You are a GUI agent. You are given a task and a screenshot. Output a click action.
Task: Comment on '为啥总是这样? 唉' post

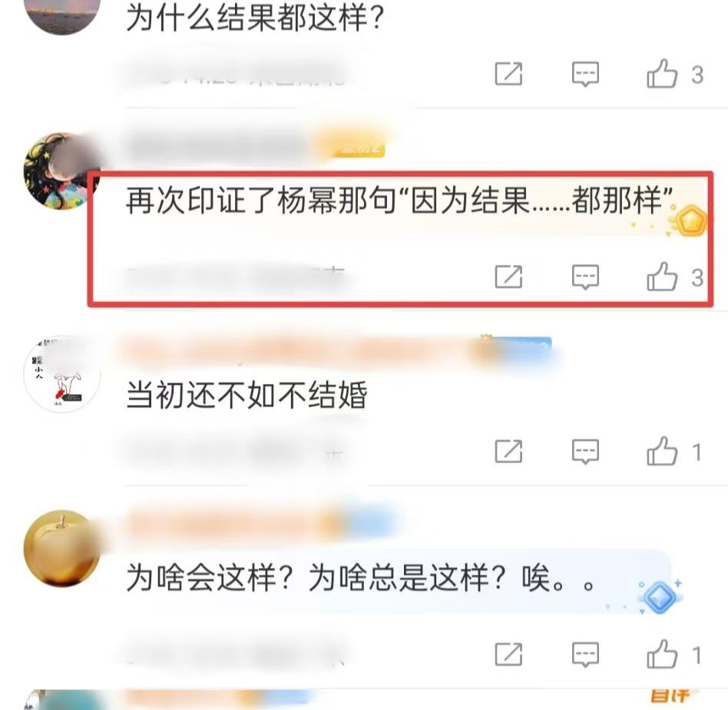[585, 655]
